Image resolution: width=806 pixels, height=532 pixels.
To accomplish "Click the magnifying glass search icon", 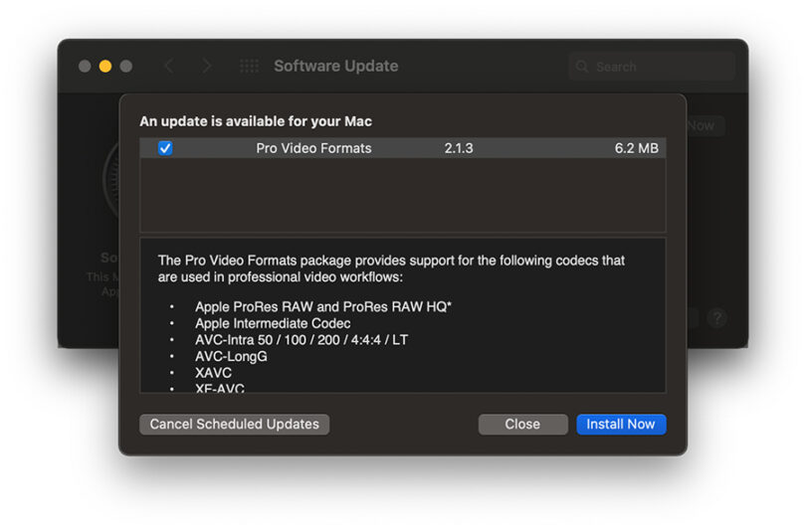I will [x=583, y=67].
